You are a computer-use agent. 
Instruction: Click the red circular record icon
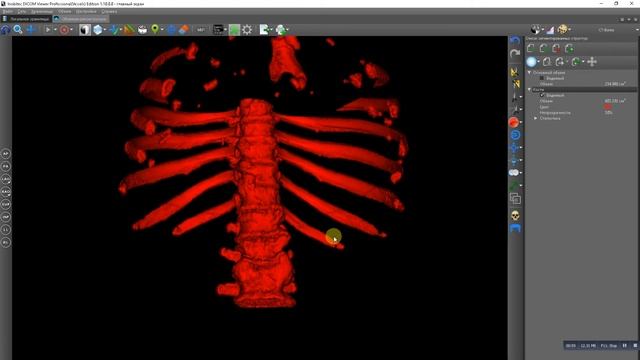64,29
